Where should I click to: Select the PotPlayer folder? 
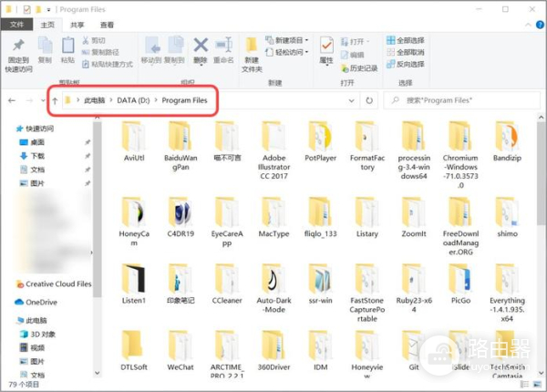point(320,141)
